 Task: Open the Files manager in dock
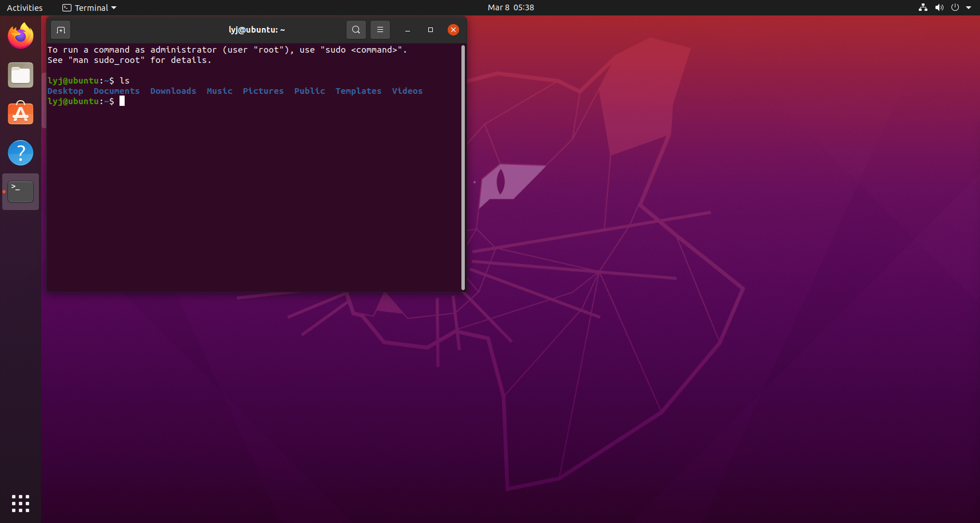click(21, 75)
